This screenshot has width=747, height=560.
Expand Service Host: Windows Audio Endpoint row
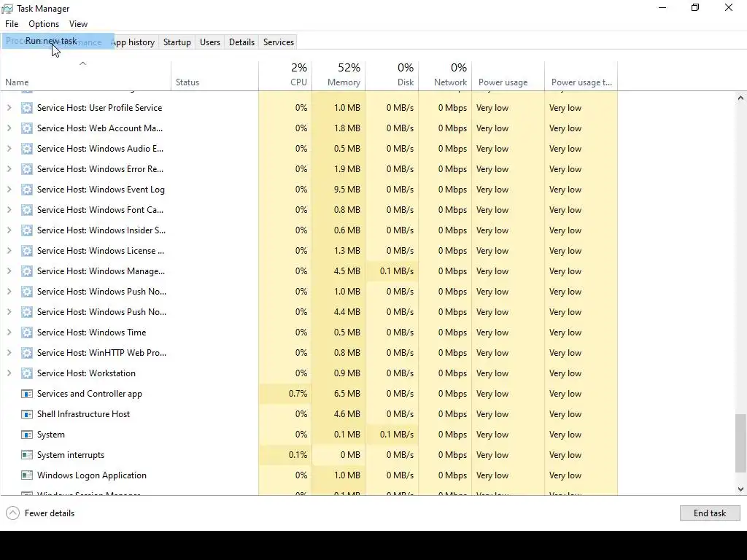tap(9, 149)
